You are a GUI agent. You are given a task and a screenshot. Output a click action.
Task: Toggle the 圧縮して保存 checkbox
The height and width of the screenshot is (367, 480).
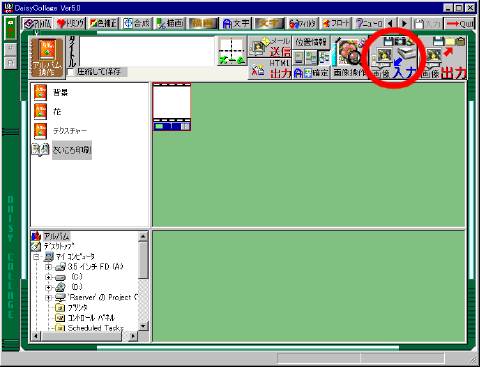coord(71,72)
